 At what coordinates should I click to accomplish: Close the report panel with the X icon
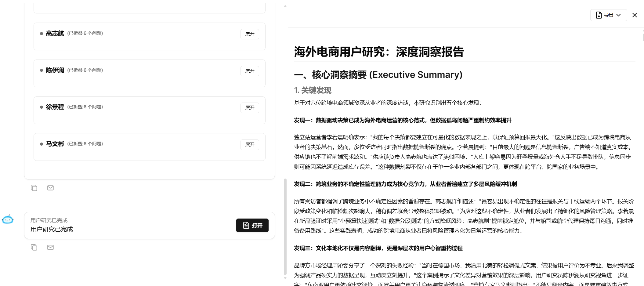click(x=635, y=15)
